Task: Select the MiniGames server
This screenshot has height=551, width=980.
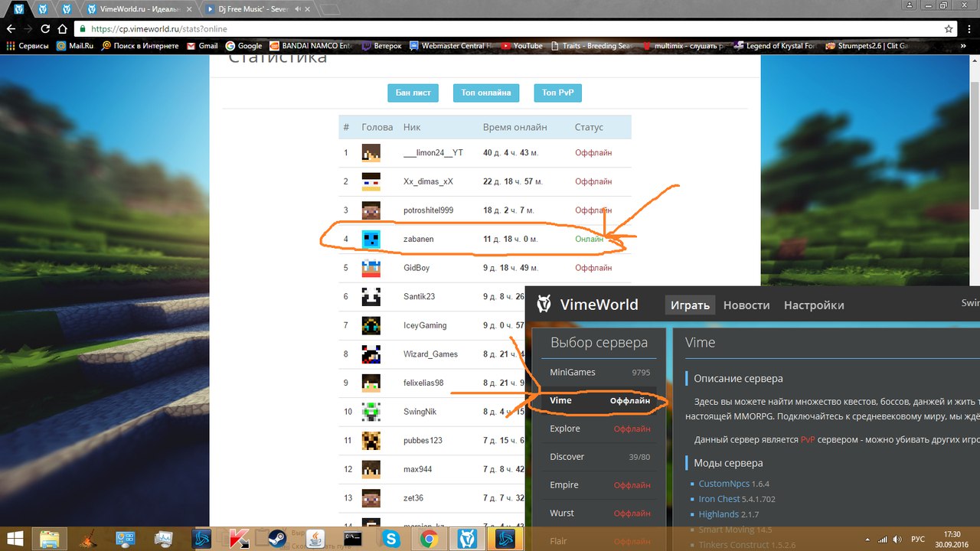Action: point(599,372)
